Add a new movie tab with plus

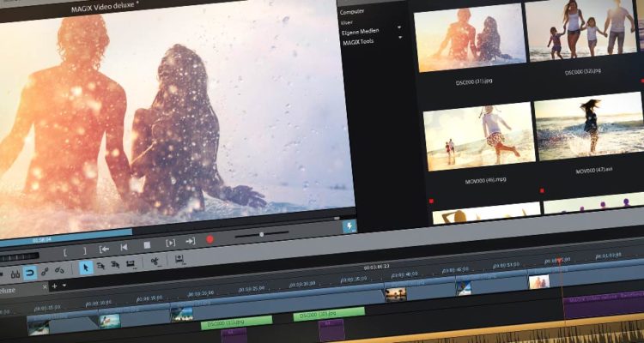coord(54,286)
